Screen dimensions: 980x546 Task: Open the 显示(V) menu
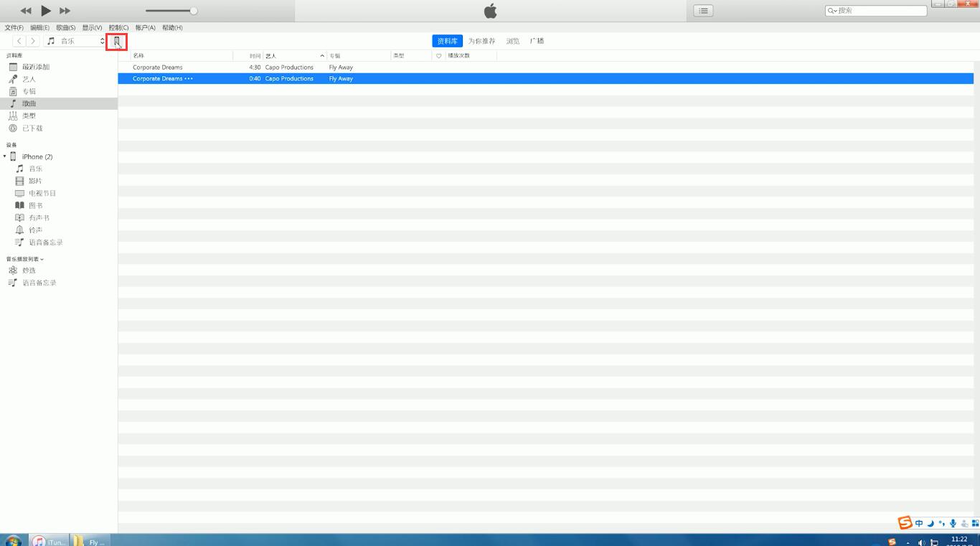tap(92, 28)
